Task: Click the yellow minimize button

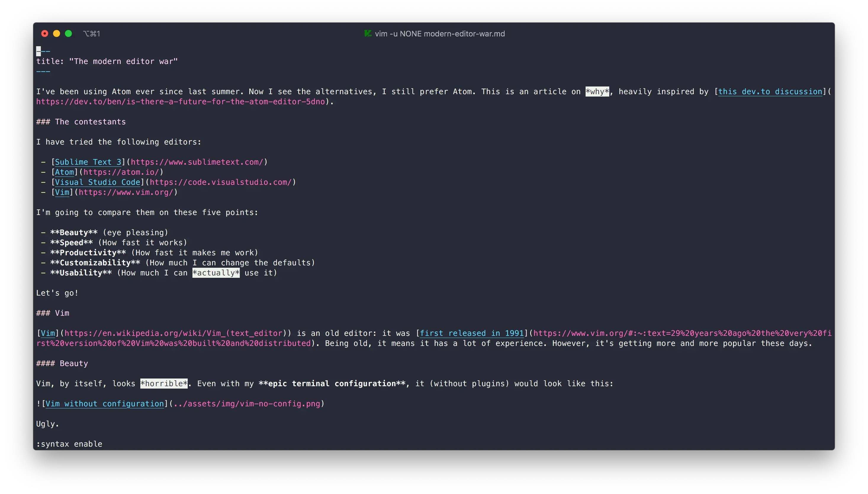Action: 56,33
